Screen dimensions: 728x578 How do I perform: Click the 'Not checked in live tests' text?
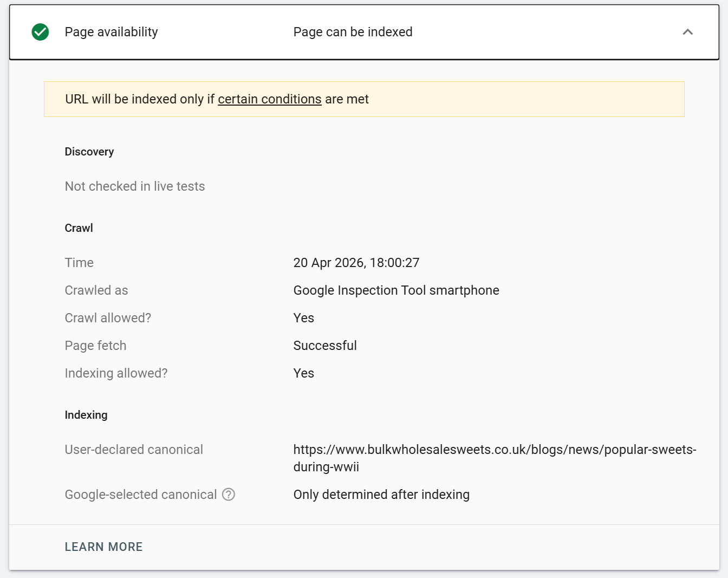click(x=135, y=186)
